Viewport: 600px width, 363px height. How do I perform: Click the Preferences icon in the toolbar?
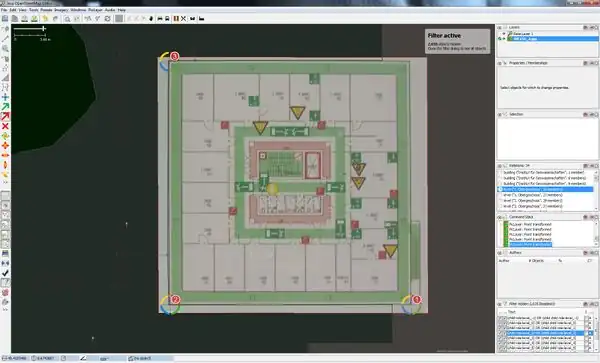(x=108, y=18)
